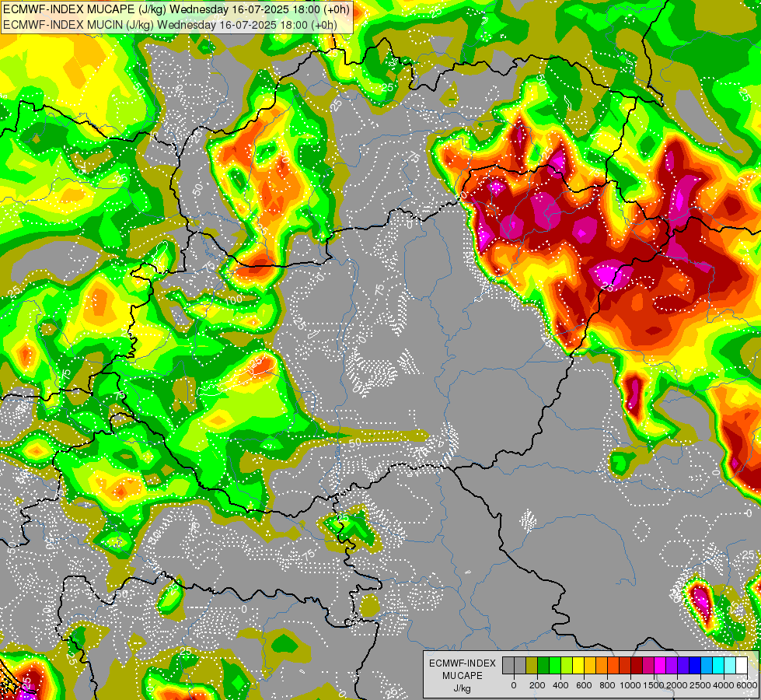Screen dimensions: 761x700
Task: Click the legend label "400"
Action: pos(560,685)
